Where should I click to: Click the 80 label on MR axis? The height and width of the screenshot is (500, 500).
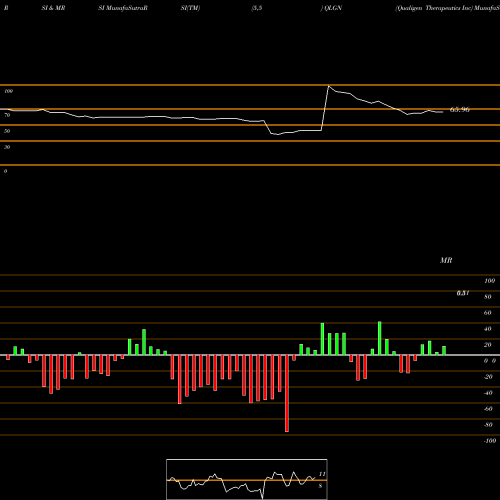point(488,297)
